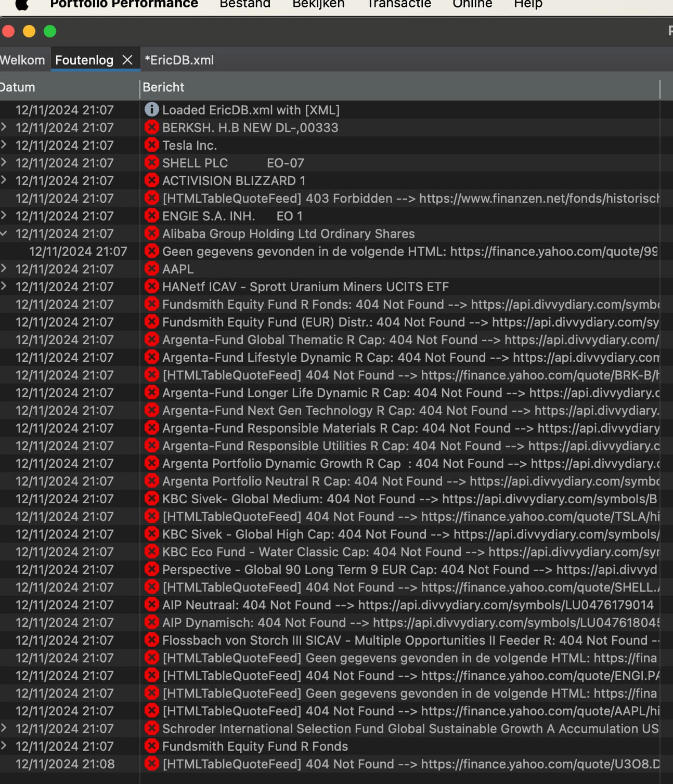This screenshot has height=784, width=673.
Task: Click the error icon beside BERKSH. H.B NEW
Action: coord(151,127)
